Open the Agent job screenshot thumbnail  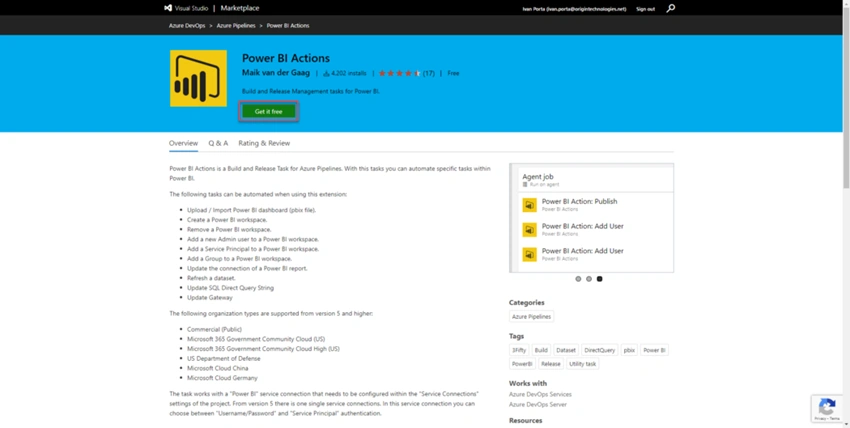591,218
